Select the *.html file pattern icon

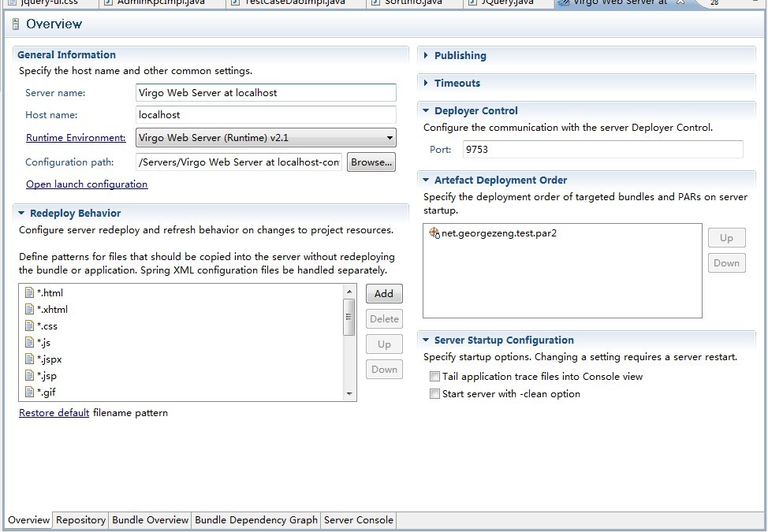pos(29,292)
